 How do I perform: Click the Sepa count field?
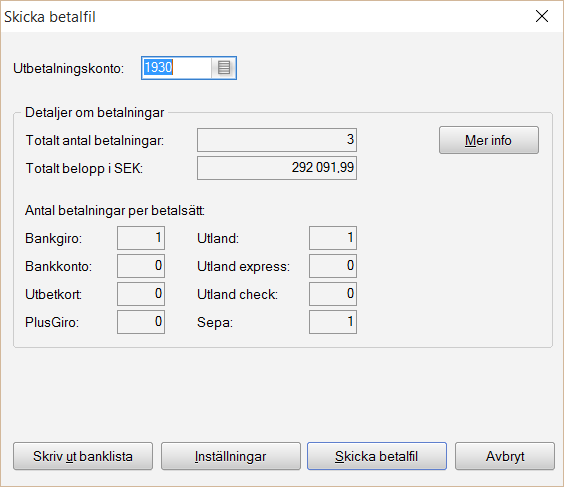click(x=333, y=322)
